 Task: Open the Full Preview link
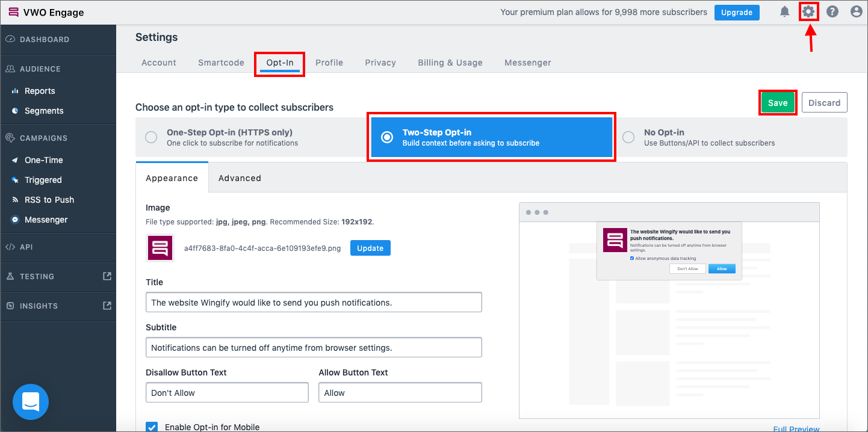click(x=796, y=428)
